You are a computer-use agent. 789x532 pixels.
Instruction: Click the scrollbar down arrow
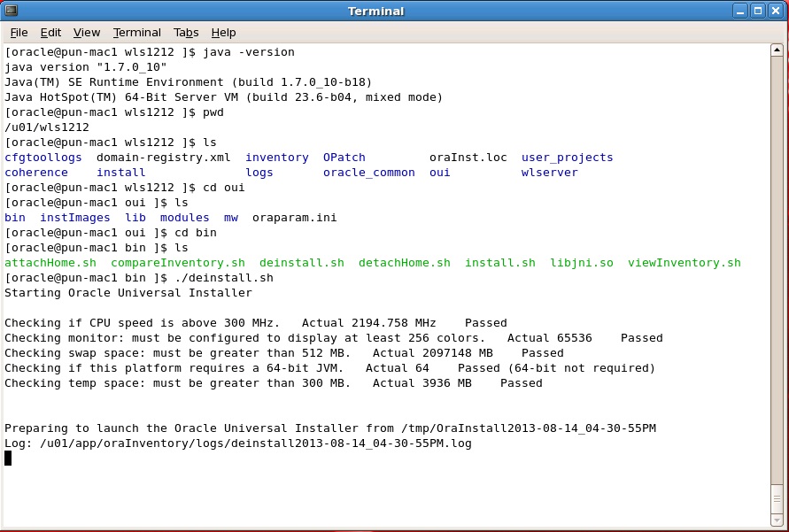[x=777, y=520]
